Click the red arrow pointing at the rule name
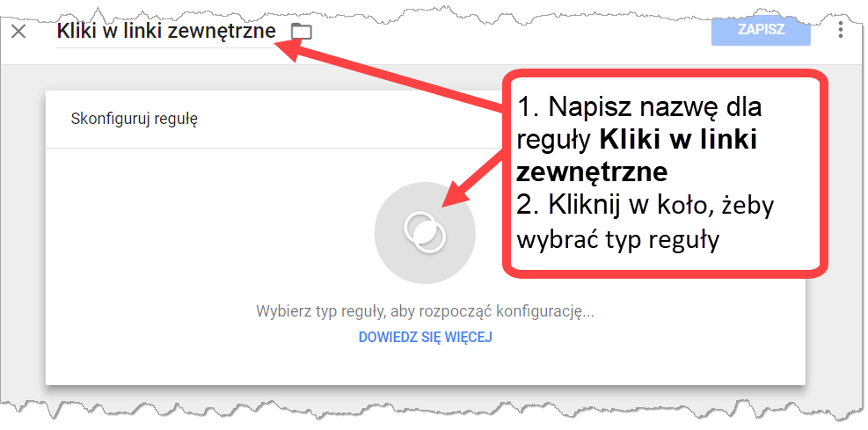Viewport: 868px width, 430px height. click(x=388, y=76)
